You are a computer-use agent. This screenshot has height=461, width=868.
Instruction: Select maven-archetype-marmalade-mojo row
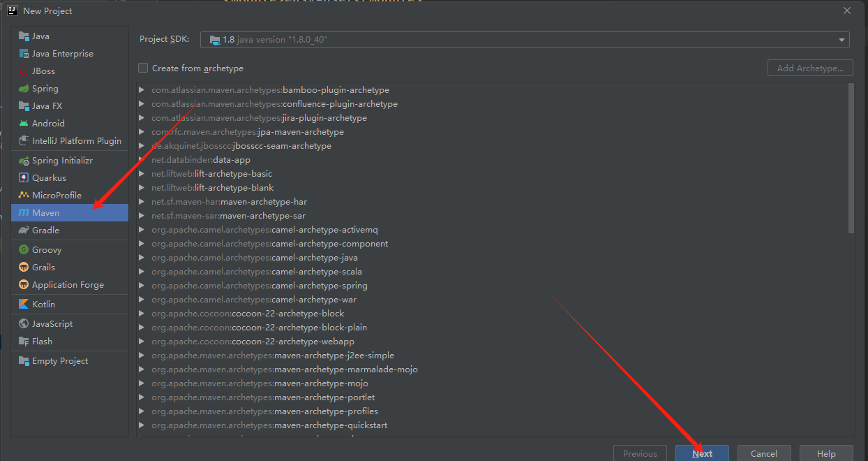click(491, 369)
